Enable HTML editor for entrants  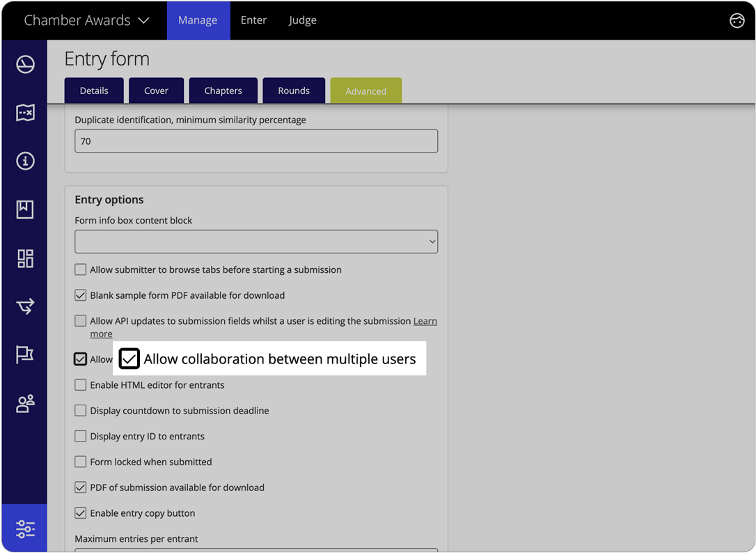(80, 384)
